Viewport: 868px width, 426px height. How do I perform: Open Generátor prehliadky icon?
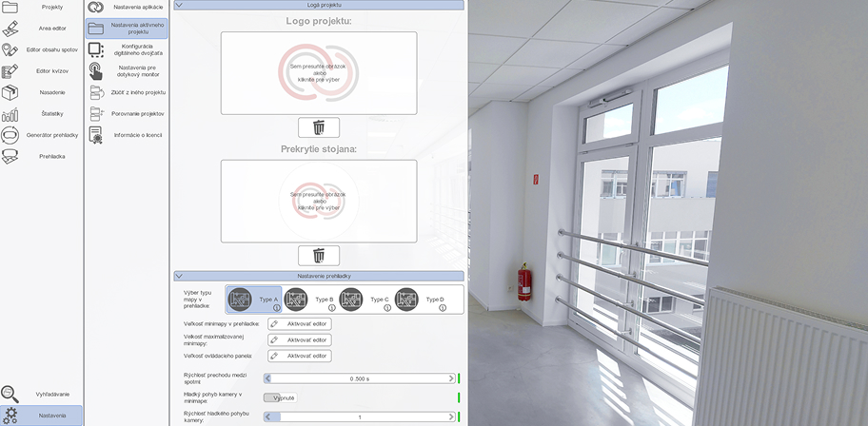pos(10,135)
